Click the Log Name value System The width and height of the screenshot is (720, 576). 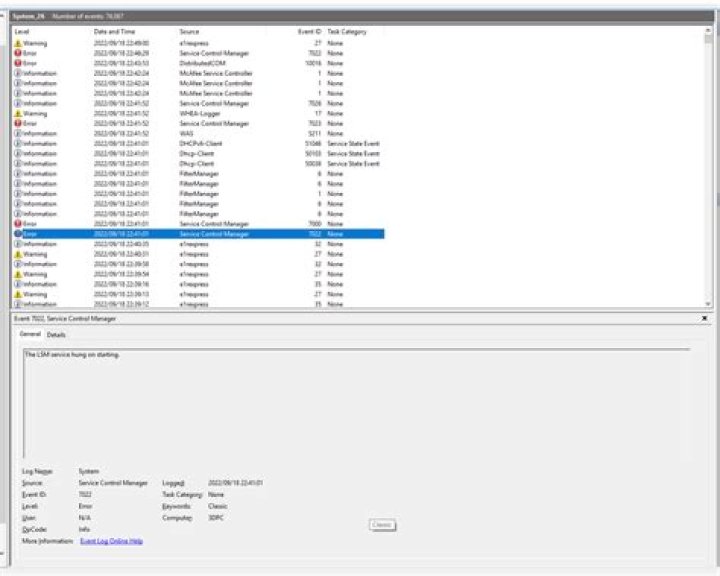coord(89,472)
